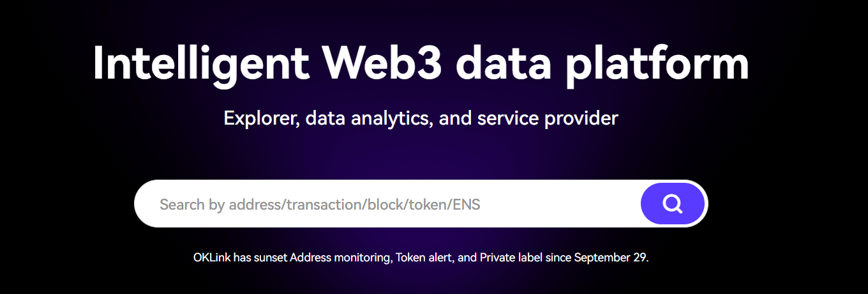Click the OKLink sunset notice text
This screenshot has width=868, height=294.
[421, 258]
